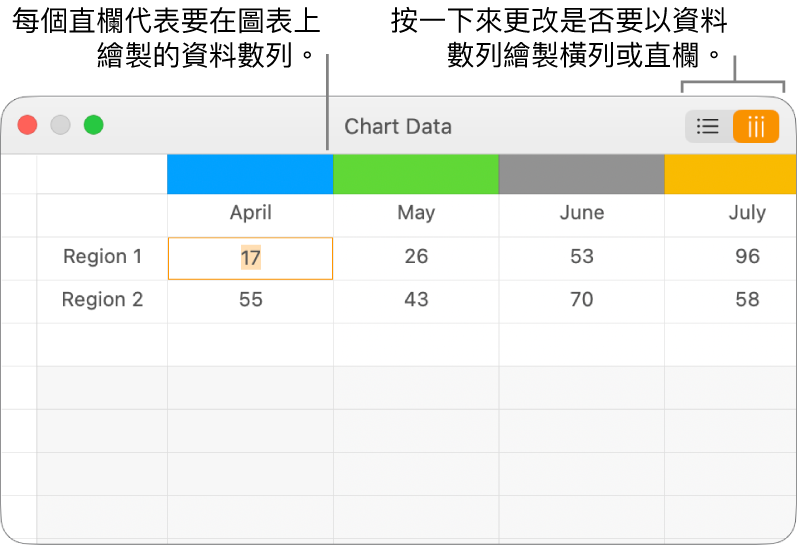The width and height of the screenshot is (798, 545).
Task: Click the July column header cell
Action: pos(746,213)
